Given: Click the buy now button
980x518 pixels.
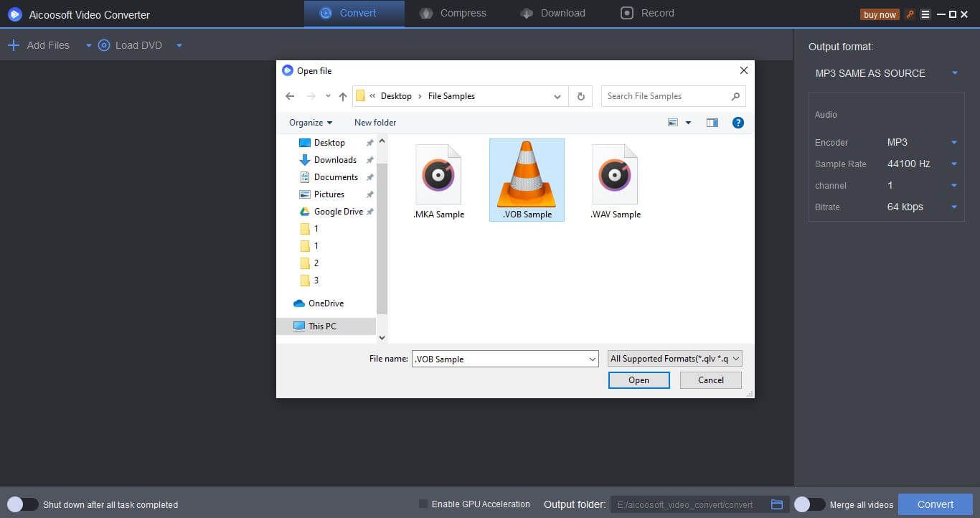Looking at the screenshot, I should [880, 14].
